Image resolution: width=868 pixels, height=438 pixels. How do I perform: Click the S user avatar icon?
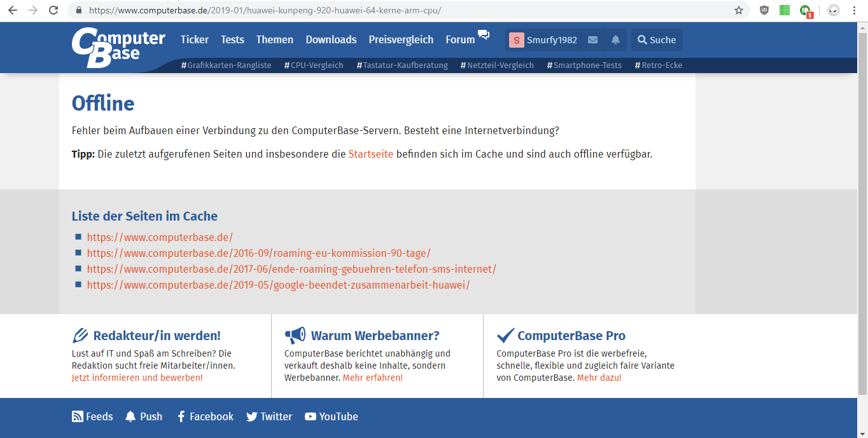tap(516, 40)
